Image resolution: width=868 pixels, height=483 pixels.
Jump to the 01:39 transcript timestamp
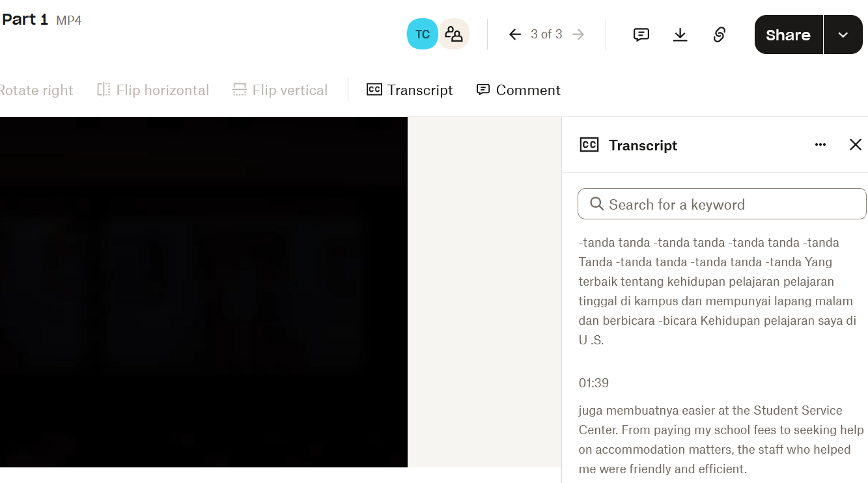pyautogui.click(x=594, y=383)
